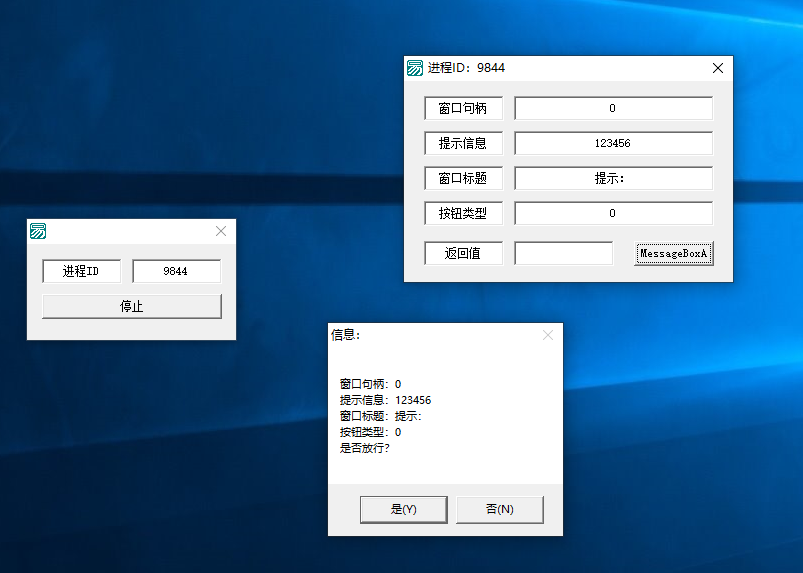Screen dimensions: 803x573
Task: Click the 进程ID label box
Action: pos(81,271)
